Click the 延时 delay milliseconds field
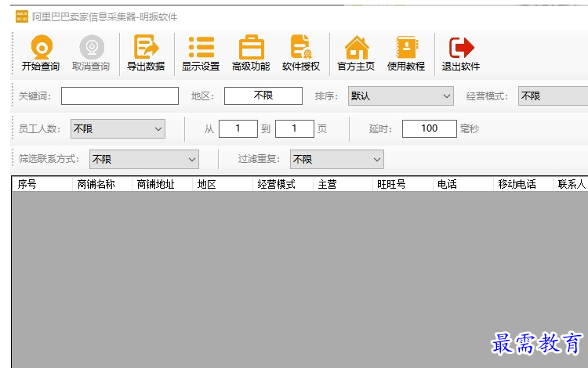This screenshot has width=588, height=368. tap(430, 128)
